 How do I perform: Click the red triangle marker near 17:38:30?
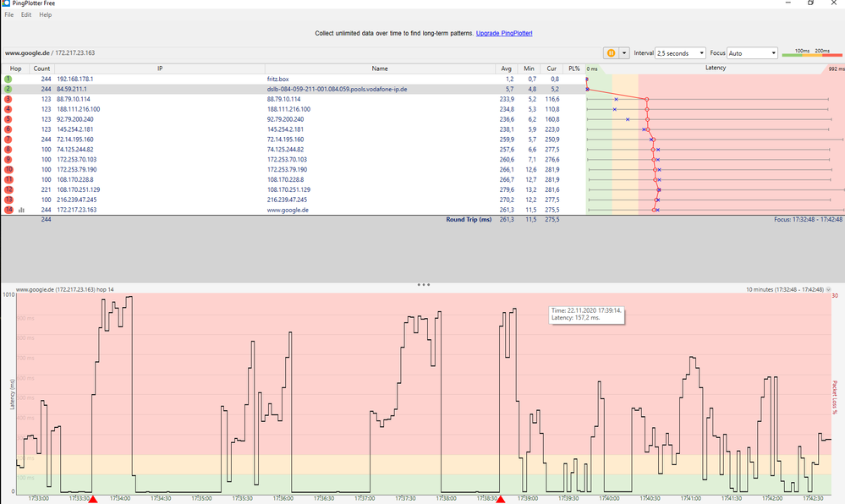pyautogui.click(x=500, y=500)
